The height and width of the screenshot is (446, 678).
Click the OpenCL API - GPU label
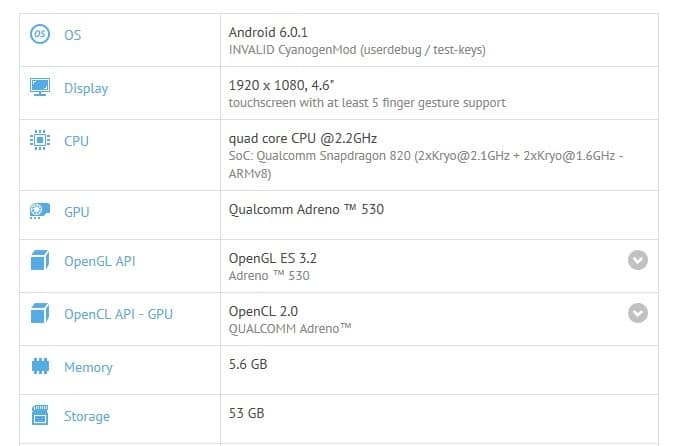coord(118,315)
